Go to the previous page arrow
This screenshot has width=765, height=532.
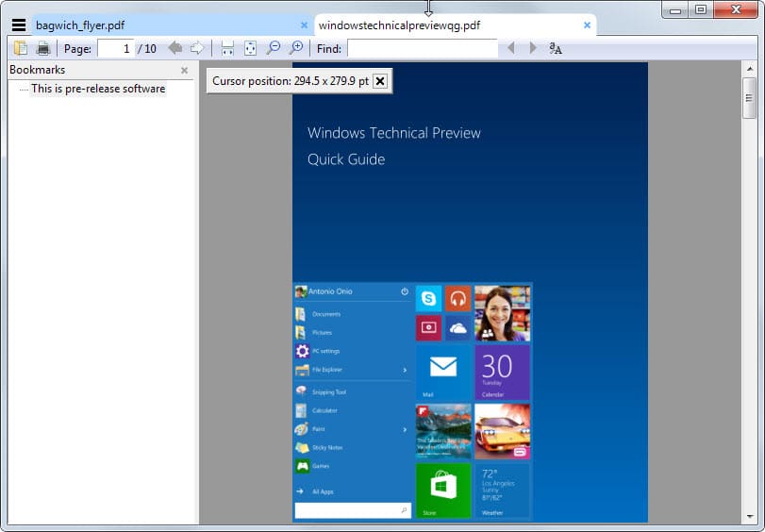(175, 48)
